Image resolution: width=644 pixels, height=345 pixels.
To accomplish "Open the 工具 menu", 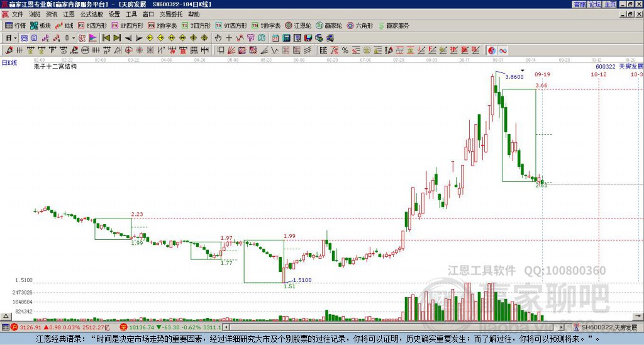I will 131,14.
